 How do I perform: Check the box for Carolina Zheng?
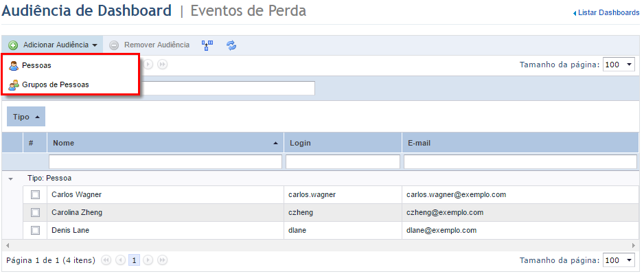click(x=36, y=212)
